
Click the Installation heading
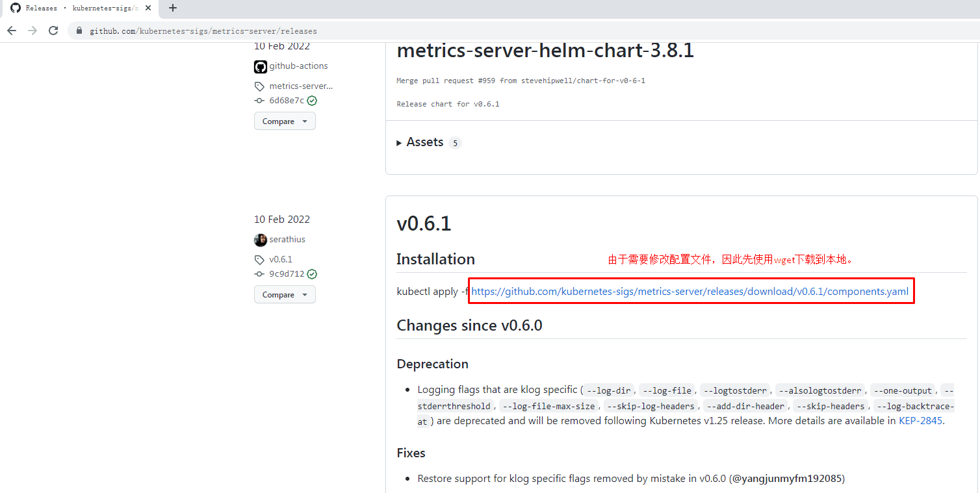[435, 259]
